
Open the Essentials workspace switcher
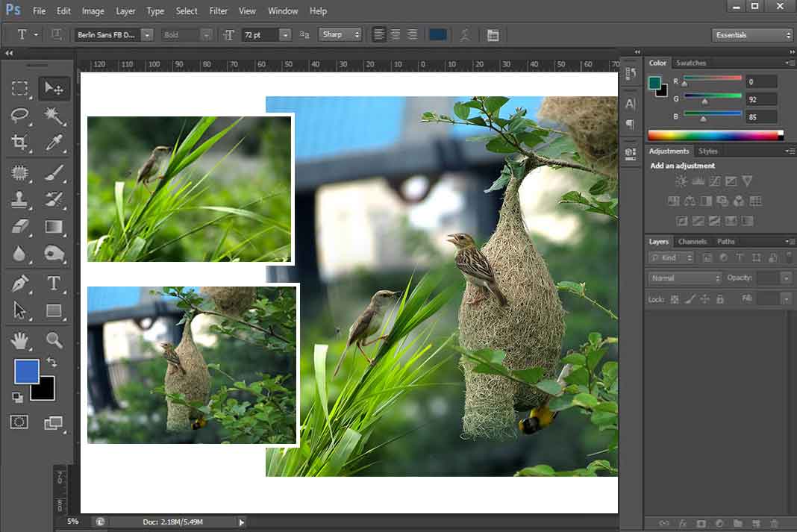point(751,34)
